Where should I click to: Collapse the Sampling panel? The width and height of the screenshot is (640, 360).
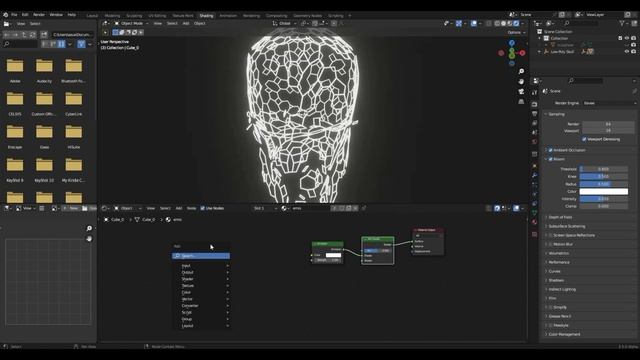[x=556, y=114]
